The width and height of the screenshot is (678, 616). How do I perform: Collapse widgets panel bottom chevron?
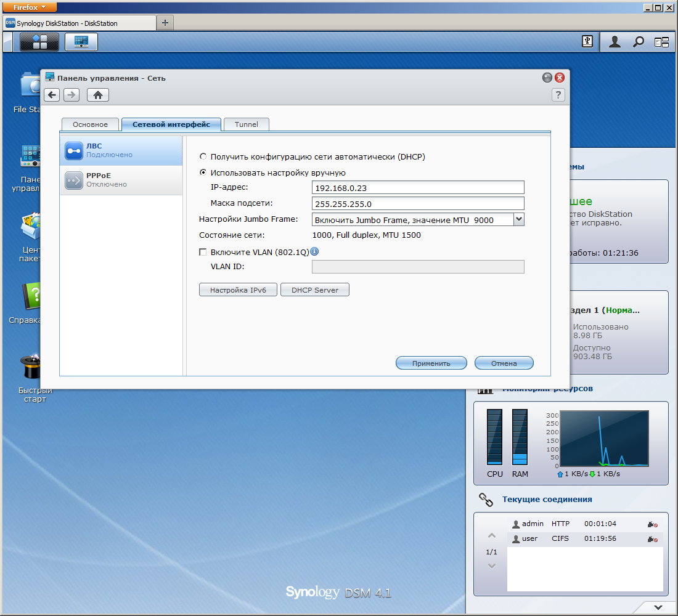click(x=658, y=607)
